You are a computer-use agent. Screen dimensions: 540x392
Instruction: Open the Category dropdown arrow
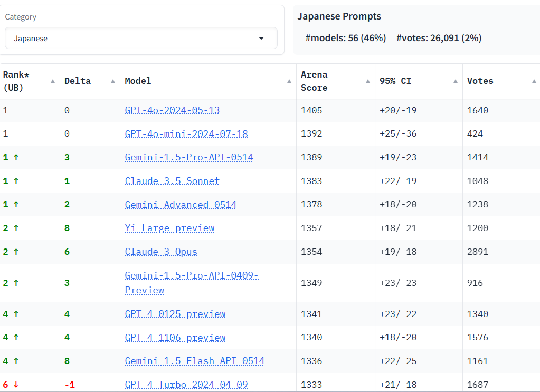click(261, 39)
